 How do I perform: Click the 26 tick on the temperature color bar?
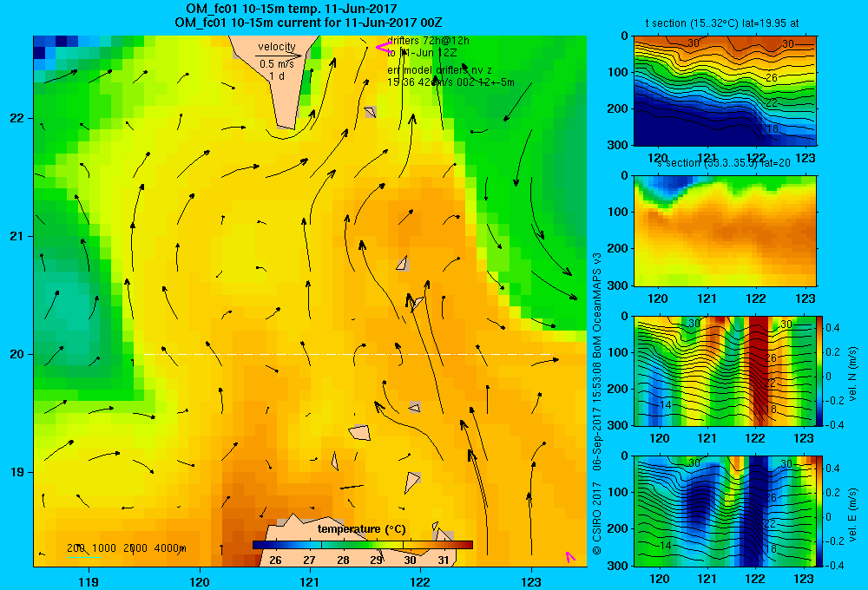tap(275, 560)
